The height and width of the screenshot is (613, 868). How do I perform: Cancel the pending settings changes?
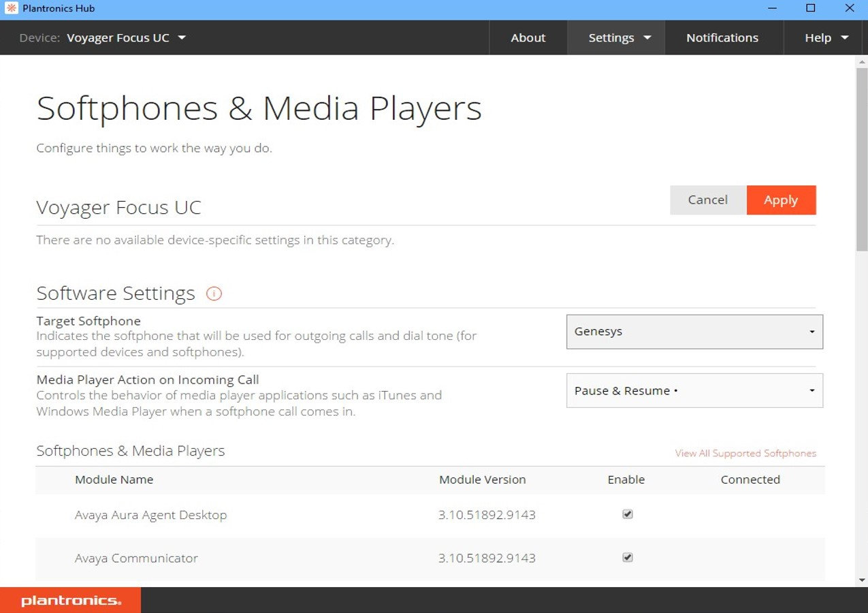click(x=707, y=200)
